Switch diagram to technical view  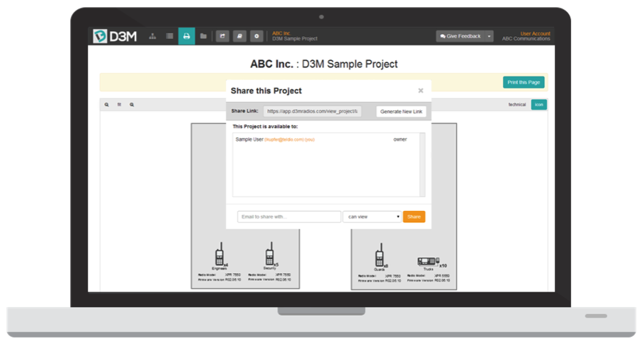pos(517,105)
